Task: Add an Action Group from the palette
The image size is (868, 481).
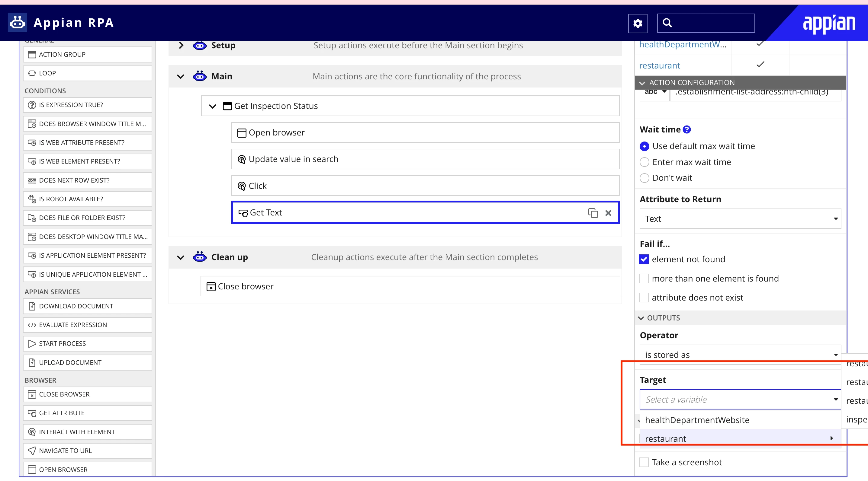Action: tap(88, 55)
